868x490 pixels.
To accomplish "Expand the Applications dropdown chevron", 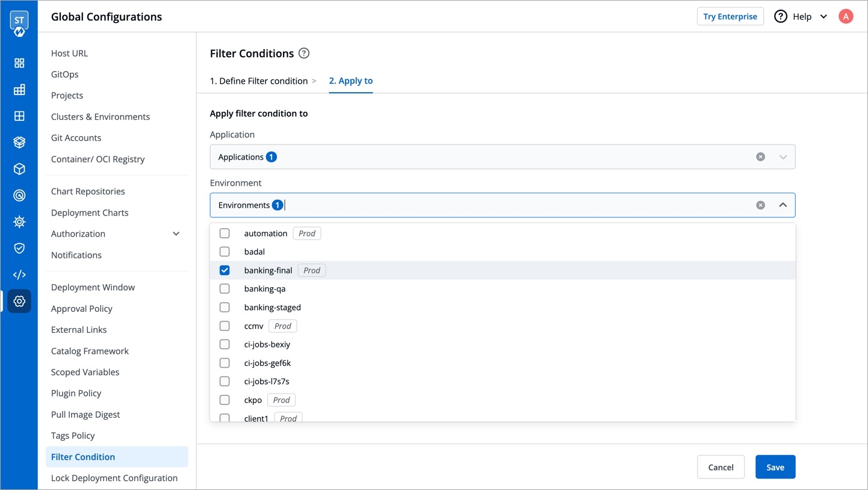I will click(783, 157).
